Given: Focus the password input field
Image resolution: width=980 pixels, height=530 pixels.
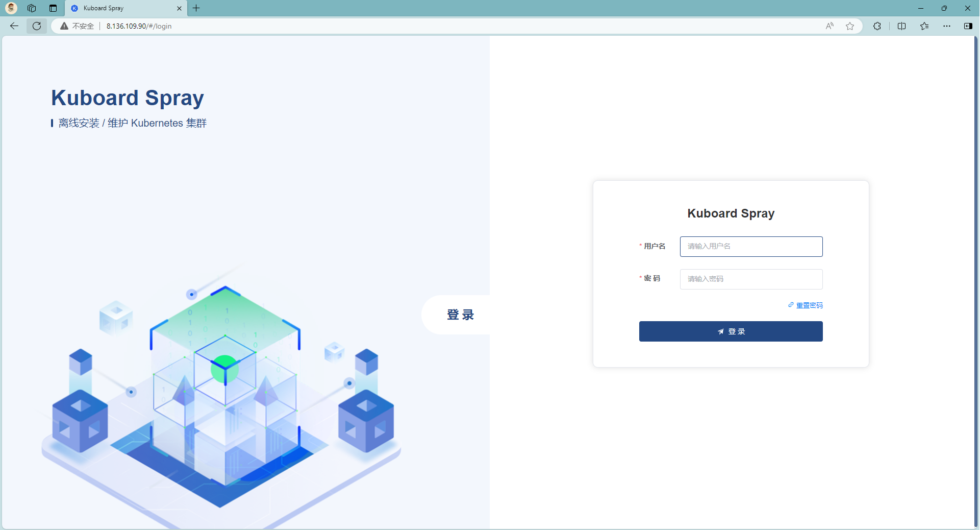Looking at the screenshot, I should coord(751,279).
